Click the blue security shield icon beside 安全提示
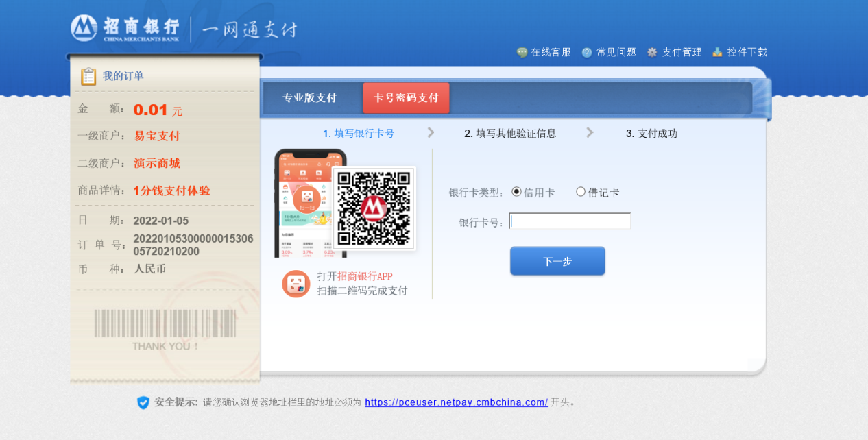This screenshot has height=440, width=868. tap(143, 403)
